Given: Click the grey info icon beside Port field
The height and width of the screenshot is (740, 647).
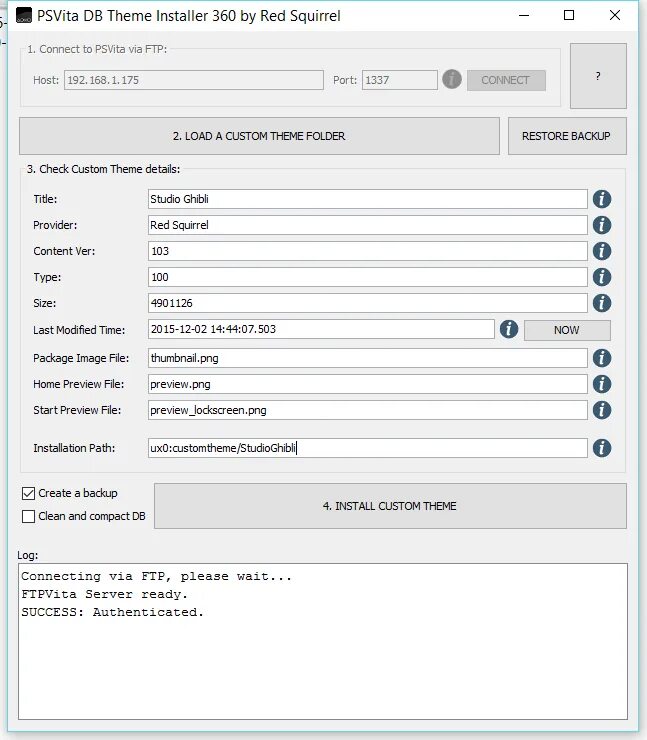Looking at the screenshot, I should click(452, 79).
